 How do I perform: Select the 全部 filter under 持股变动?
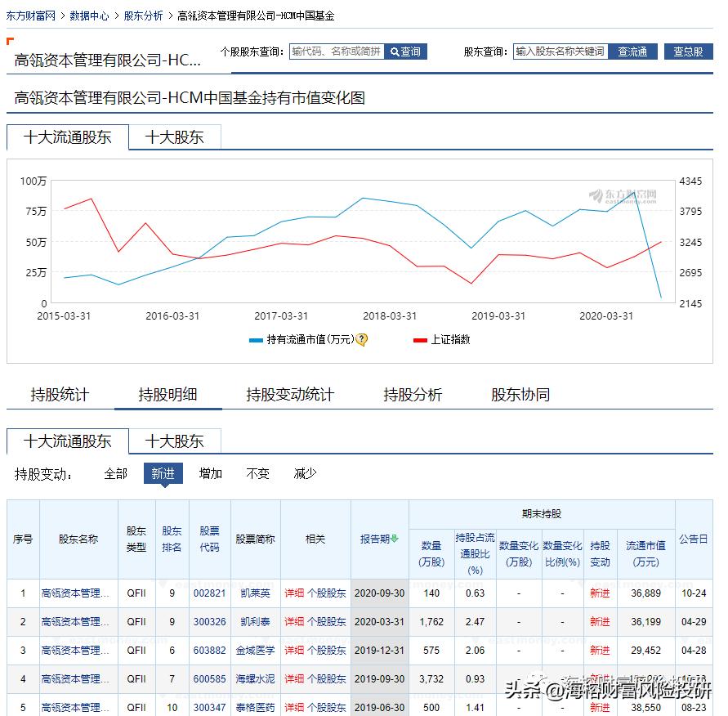115,473
